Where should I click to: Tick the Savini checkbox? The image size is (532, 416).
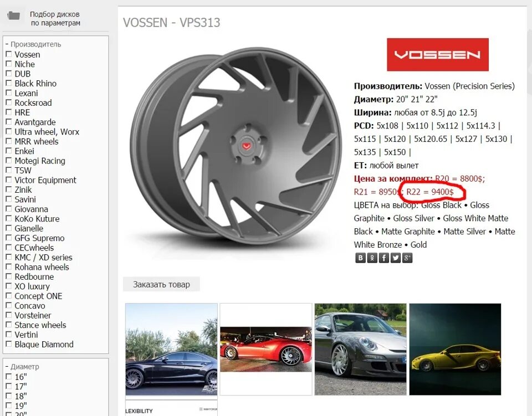(9, 199)
